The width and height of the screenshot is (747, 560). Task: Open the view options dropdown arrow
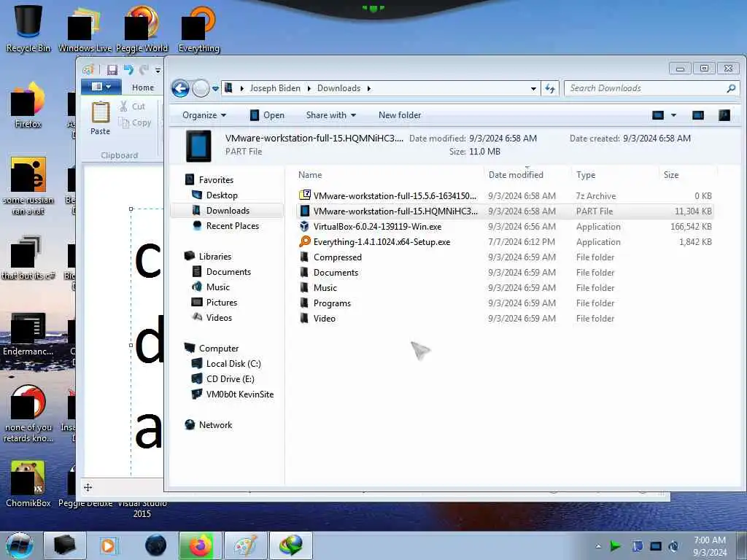click(673, 115)
